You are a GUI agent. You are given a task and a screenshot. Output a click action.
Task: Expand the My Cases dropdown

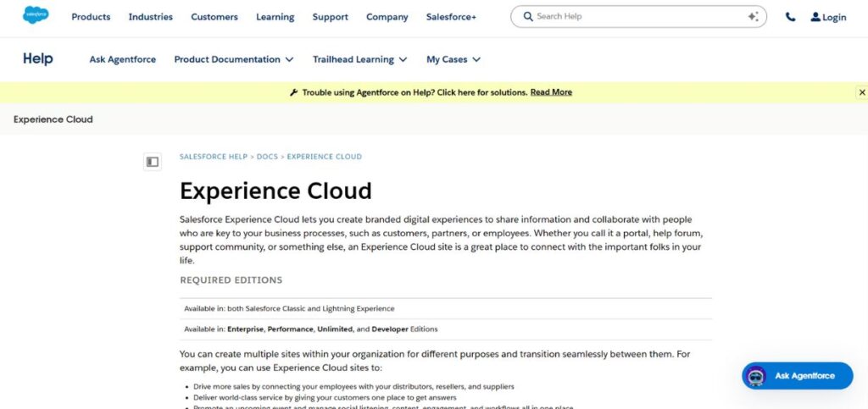[453, 59]
